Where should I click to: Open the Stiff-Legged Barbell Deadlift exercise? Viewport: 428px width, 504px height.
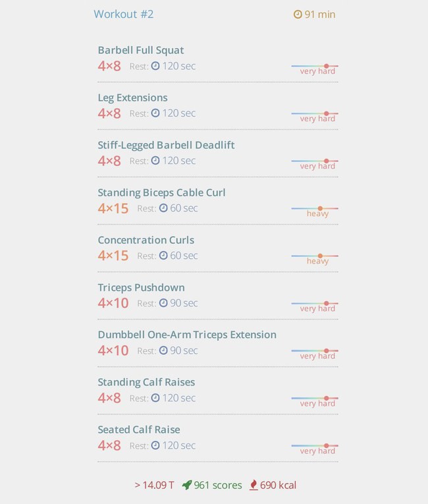click(166, 145)
